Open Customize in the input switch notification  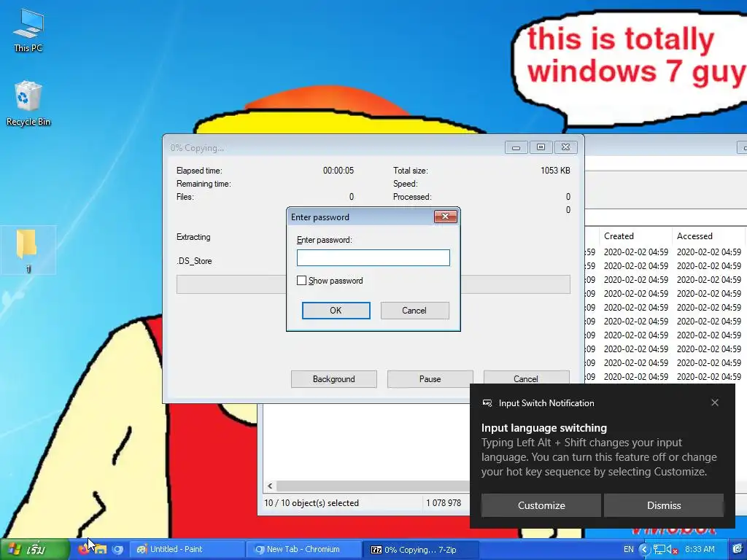(x=541, y=505)
